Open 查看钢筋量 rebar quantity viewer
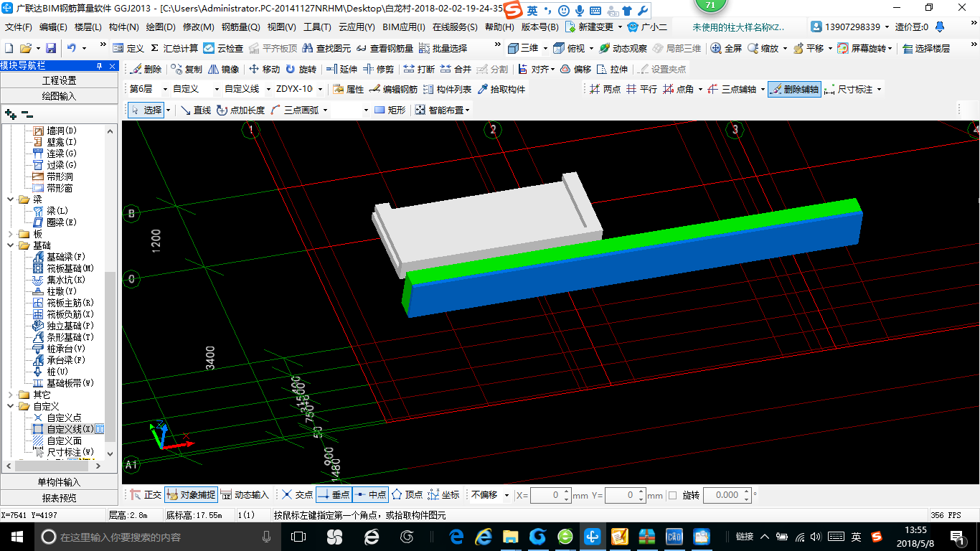This screenshot has height=551, width=980. point(384,48)
